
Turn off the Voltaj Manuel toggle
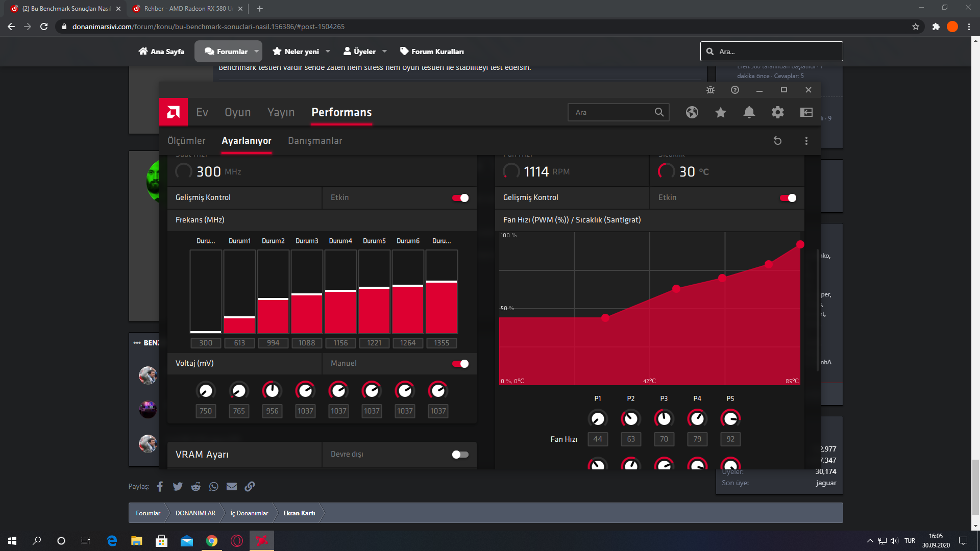pos(460,364)
